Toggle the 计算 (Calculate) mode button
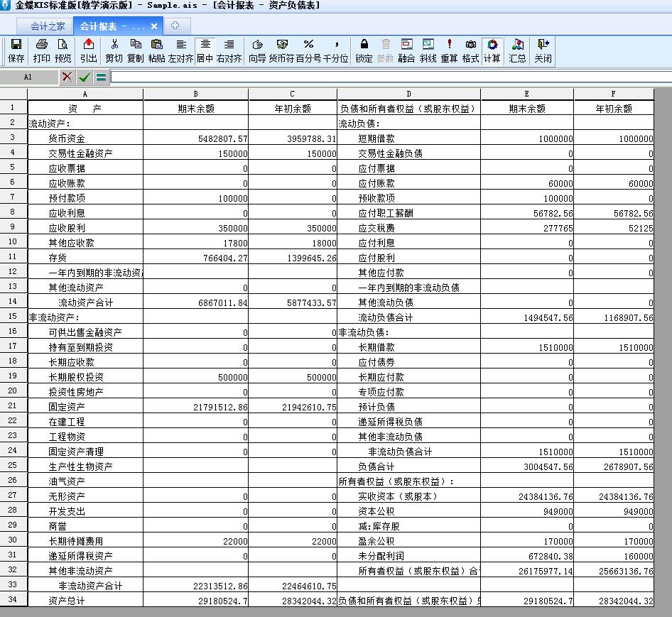 point(492,50)
